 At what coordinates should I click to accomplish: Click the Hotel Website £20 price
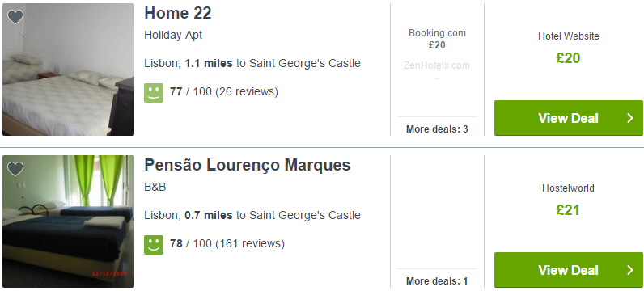pyautogui.click(x=569, y=58)
